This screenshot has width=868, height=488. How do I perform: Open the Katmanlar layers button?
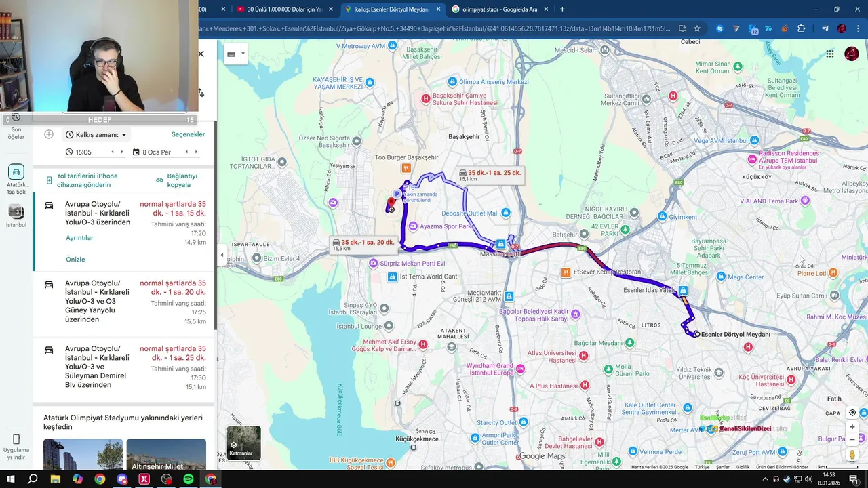coord(243,443)
